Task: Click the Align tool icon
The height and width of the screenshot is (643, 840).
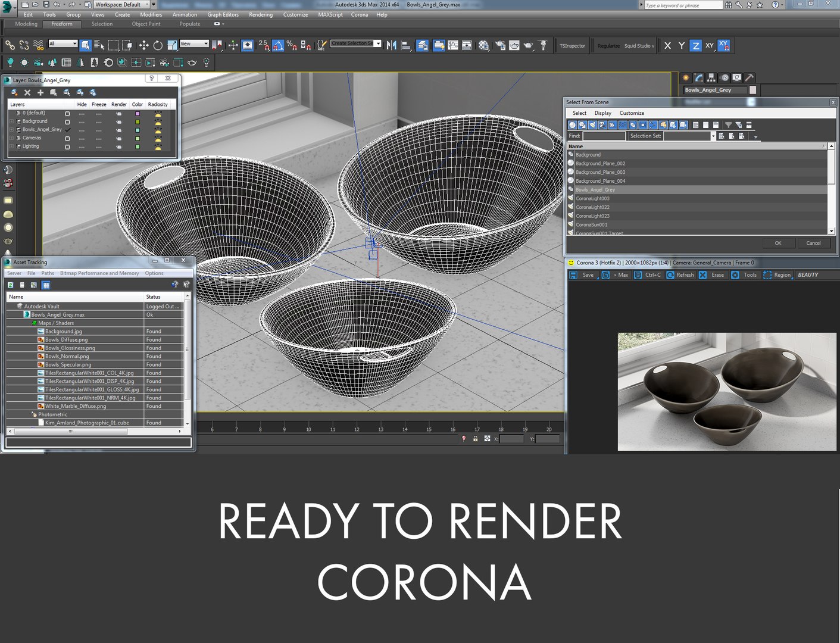Action: click(x=406, y=45)
